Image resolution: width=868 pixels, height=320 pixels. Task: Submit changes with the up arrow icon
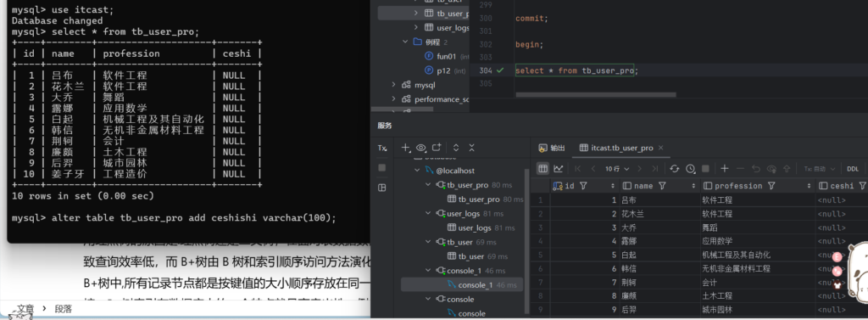786,168
